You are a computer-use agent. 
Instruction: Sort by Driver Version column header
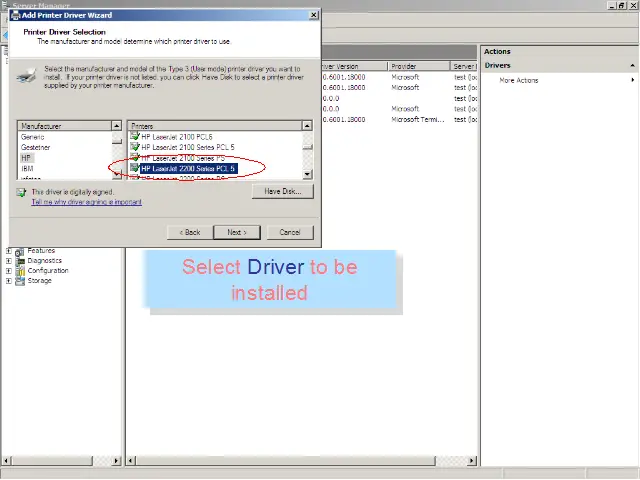pos(354,66)
